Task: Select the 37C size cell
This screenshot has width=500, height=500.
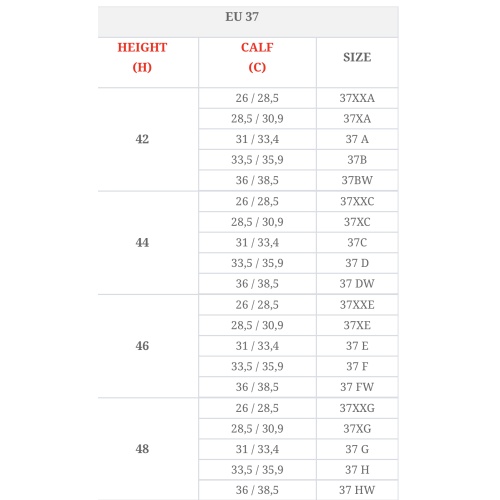Action: 357,242
